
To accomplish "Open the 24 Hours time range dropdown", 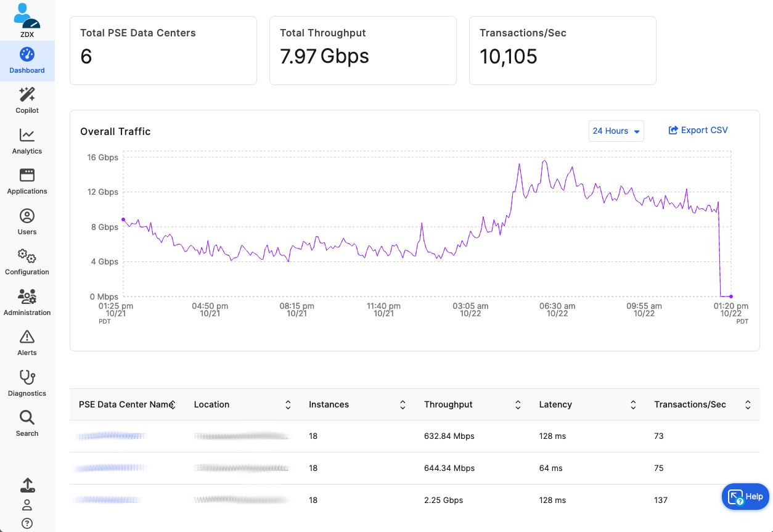I will pos(616,131).
